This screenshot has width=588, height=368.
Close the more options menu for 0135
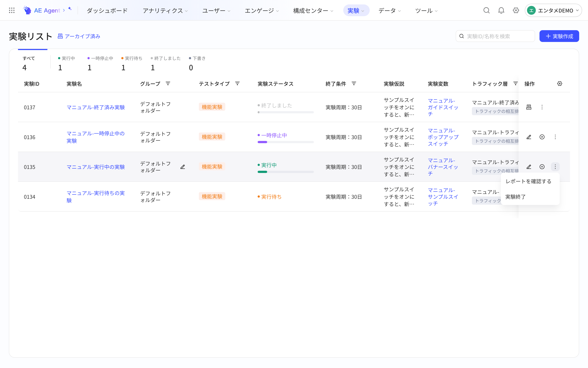click(555, 167)
